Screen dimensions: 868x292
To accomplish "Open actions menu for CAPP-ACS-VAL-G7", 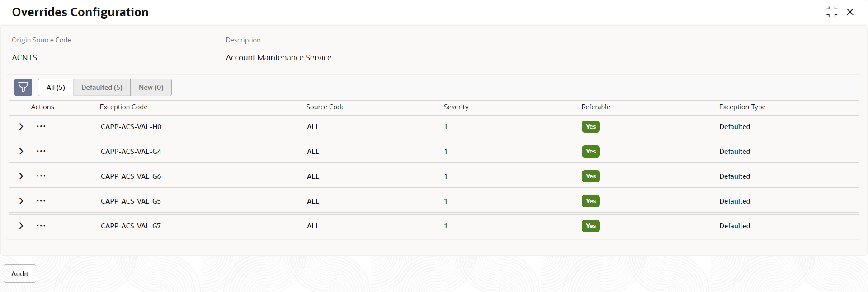I will point(41,226).
